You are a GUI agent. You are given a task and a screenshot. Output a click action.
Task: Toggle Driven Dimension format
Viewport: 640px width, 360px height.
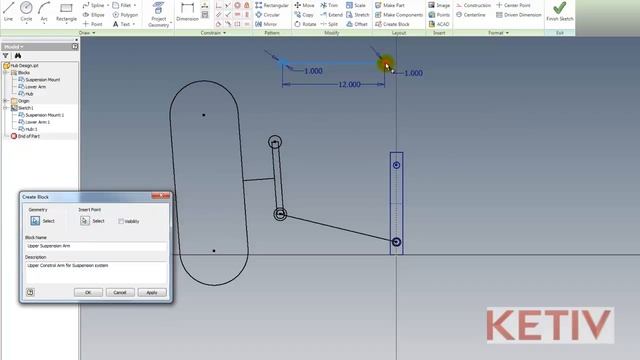coord(518,15)
